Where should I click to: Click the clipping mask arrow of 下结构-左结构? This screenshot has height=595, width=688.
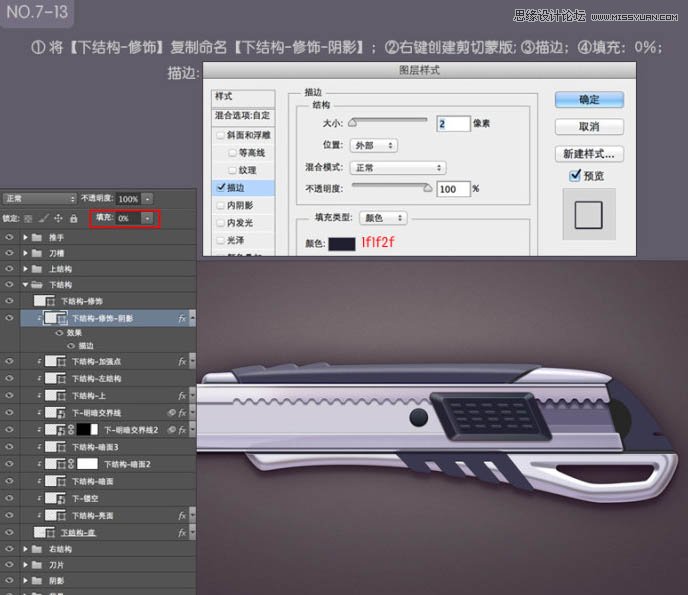pos(39,378)
